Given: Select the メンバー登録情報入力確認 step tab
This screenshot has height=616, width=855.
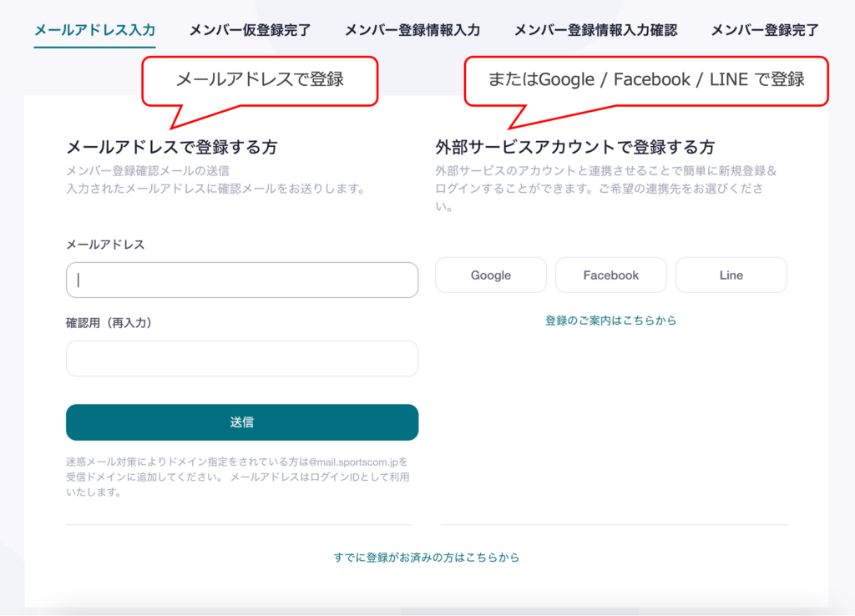Looking at the screenshot, I should [x=595, y=30].
